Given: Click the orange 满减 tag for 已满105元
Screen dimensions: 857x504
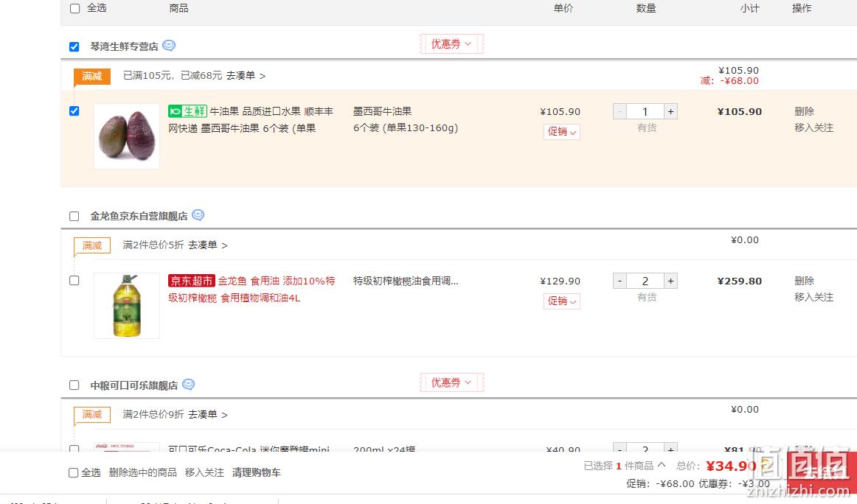Looking at the screenshot, I should point(92,77).
